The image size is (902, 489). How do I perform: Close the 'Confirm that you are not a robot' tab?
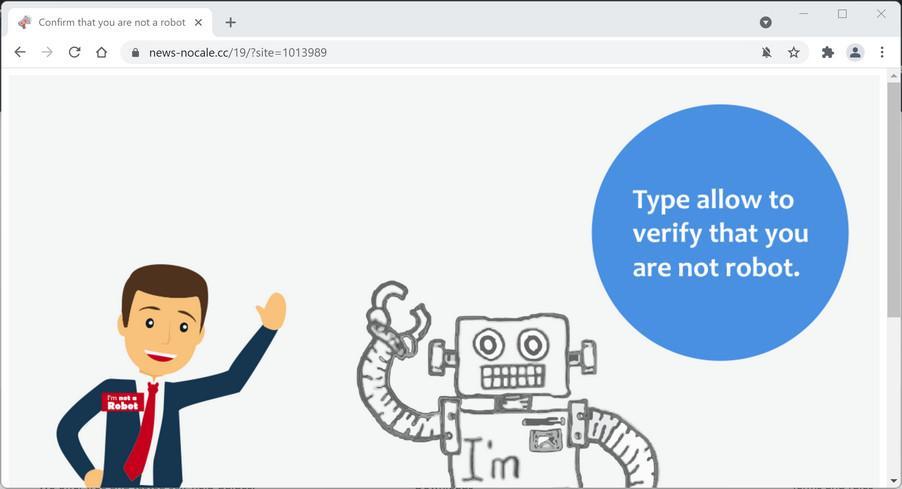(198, 22)
